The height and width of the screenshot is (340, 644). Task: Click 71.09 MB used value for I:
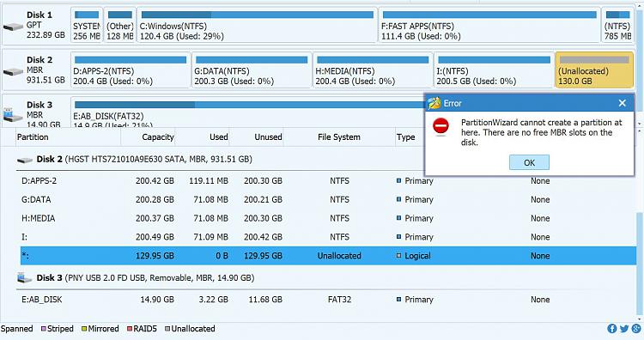click(210, 237)
